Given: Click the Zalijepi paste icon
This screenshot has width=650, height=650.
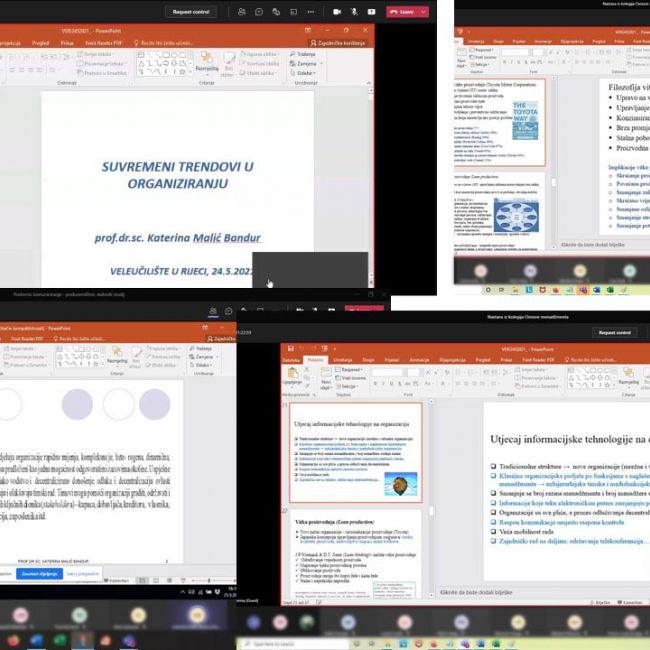Looking at the screenshot, I should (x=292, y=376).
